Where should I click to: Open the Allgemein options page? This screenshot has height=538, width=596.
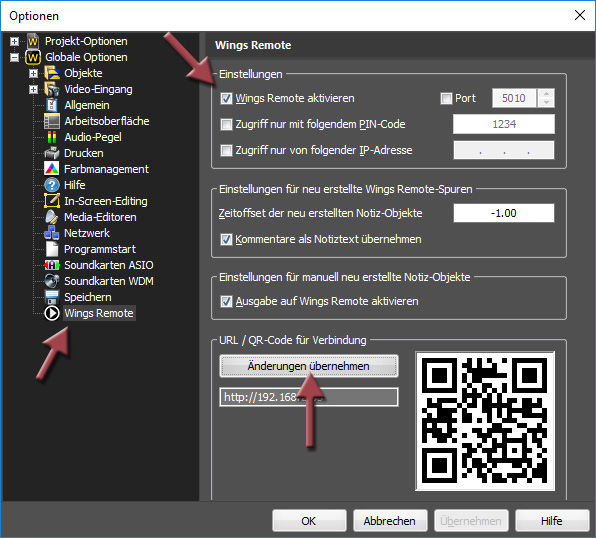click(x=87, y=105)
